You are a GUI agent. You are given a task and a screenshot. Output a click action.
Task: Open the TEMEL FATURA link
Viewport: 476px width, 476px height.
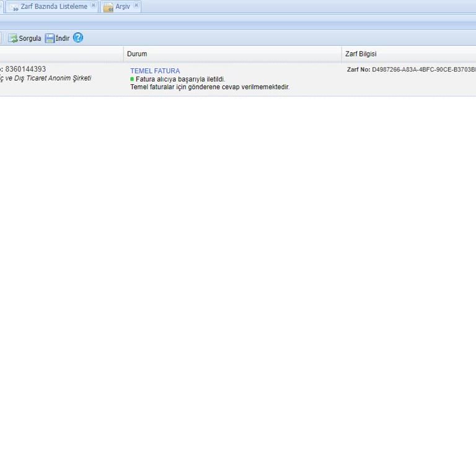click(155, 71)
